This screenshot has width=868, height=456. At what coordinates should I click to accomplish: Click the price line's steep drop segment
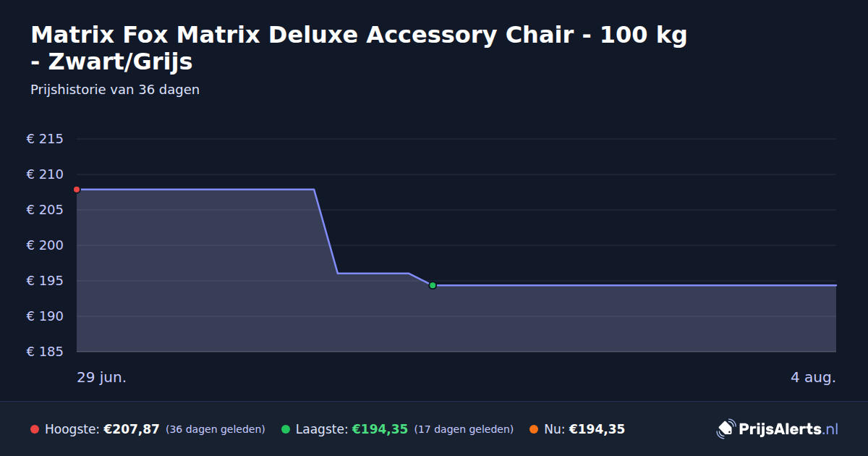click(x=325, y=231)
